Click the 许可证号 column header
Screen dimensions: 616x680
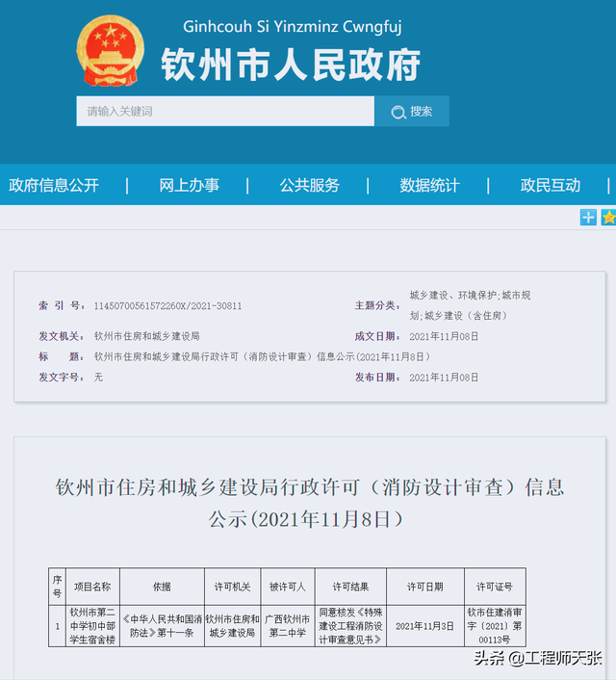[495, 587]
